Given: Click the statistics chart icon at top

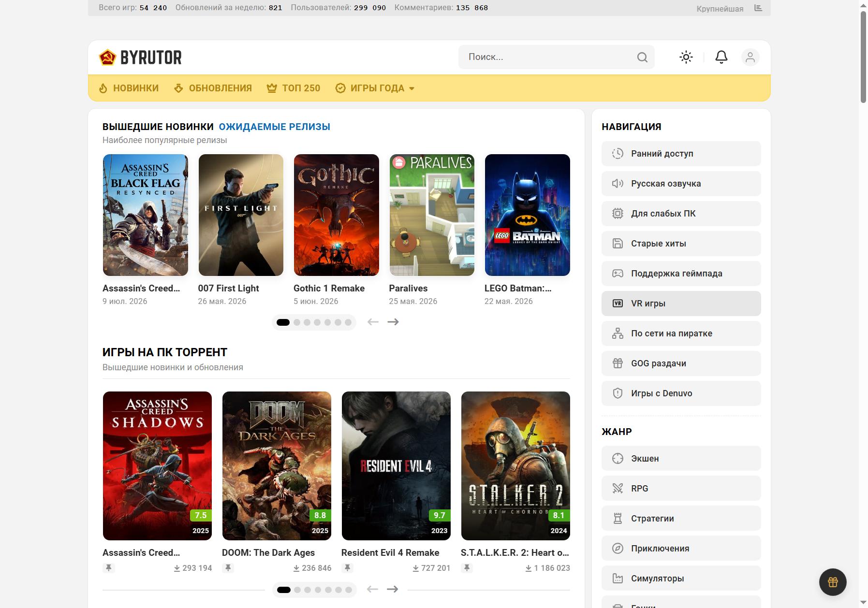Looking at the screenshot, I should click(x=758, y=8).
